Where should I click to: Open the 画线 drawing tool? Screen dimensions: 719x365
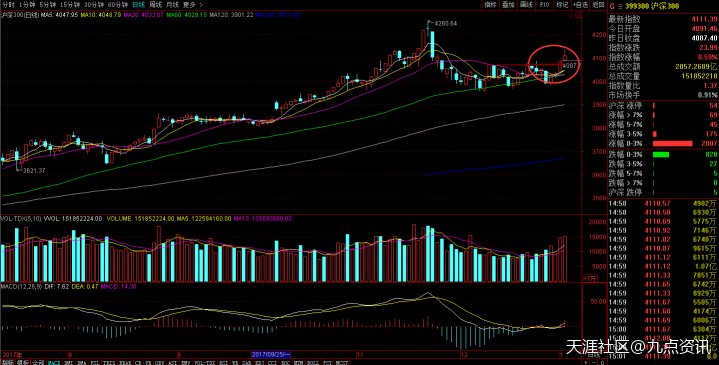tap(526, 5)
